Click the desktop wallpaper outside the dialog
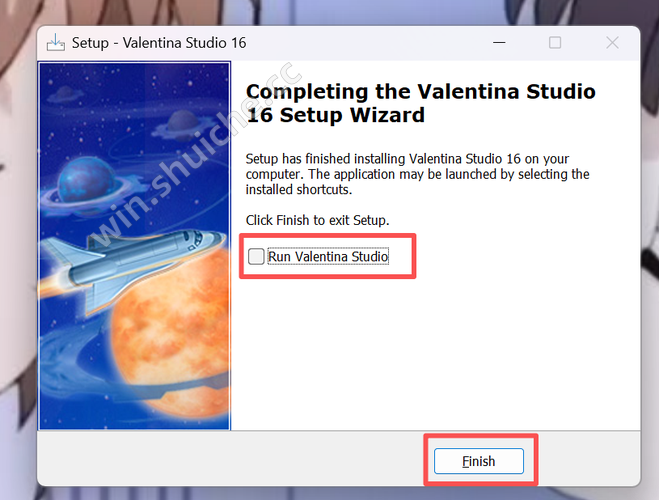 [x=17, y=252]
